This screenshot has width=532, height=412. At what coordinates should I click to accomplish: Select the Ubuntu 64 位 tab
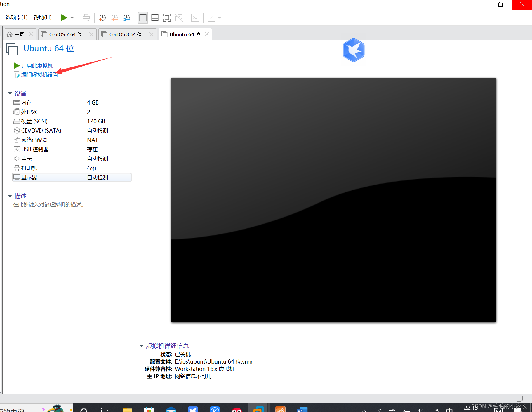pyautogui.click(x=185, y=34)
